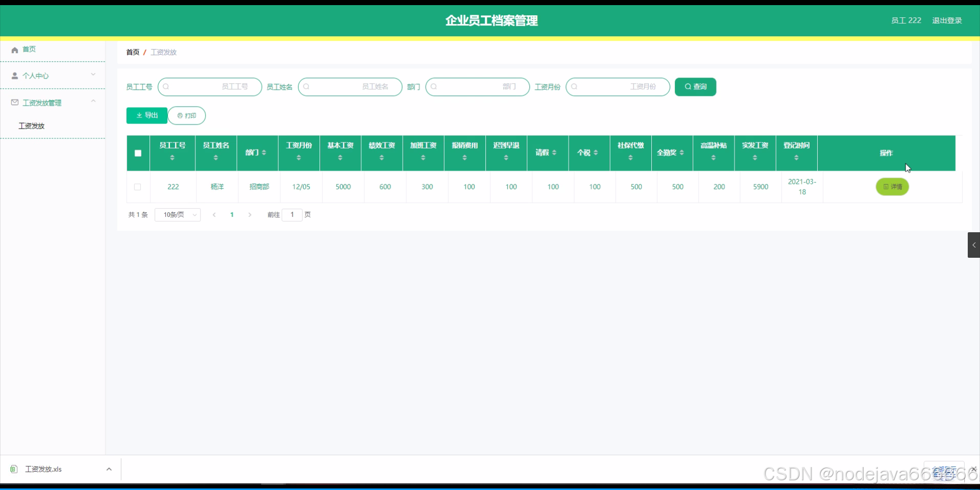Focus the 工资月份 search input
Screen dimensions: 980x490
coord(618,87)
